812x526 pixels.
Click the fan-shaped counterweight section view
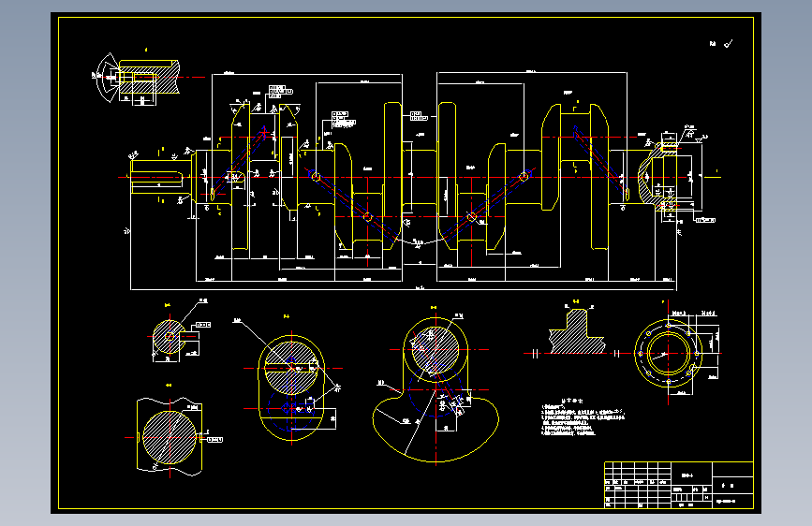point(436,389)
